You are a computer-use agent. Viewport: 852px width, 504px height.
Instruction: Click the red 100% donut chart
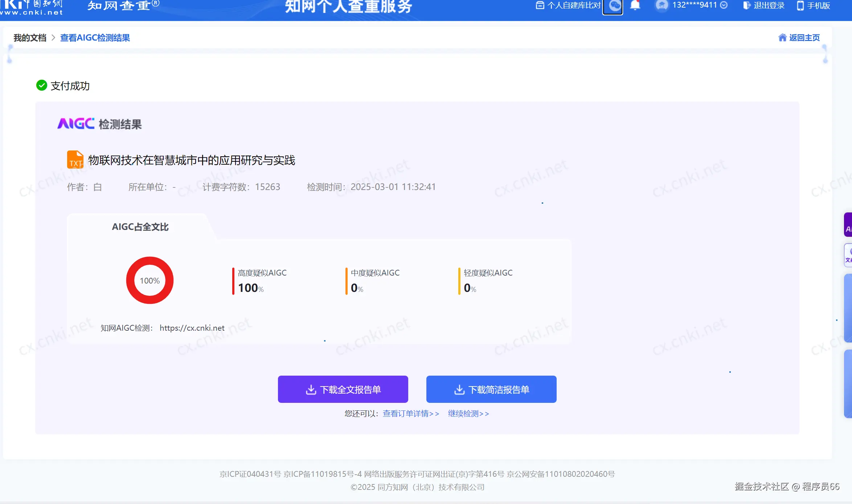point(149,280)
